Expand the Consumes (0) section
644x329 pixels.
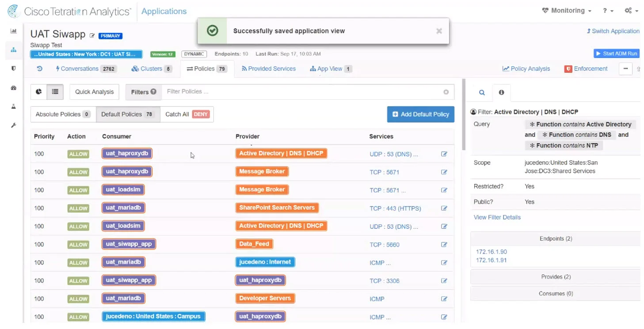tap(556, 293)
